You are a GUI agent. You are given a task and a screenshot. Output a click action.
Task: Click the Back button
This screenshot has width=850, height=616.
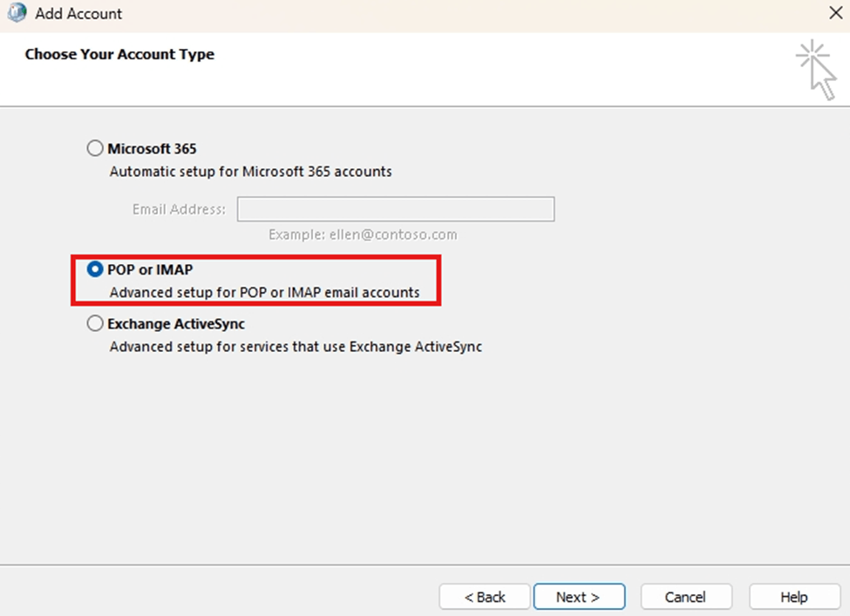pos(484,597)
